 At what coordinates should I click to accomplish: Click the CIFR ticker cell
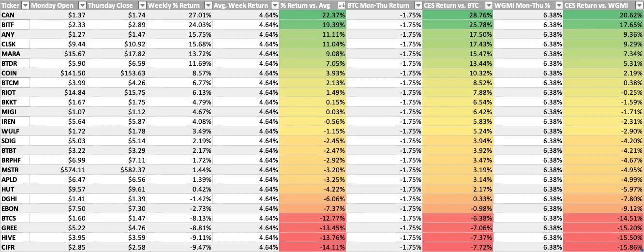[15, 248]
